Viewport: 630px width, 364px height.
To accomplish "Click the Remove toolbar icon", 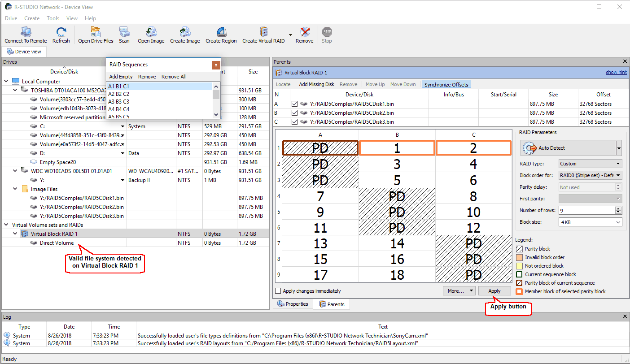I will [305, 32].
